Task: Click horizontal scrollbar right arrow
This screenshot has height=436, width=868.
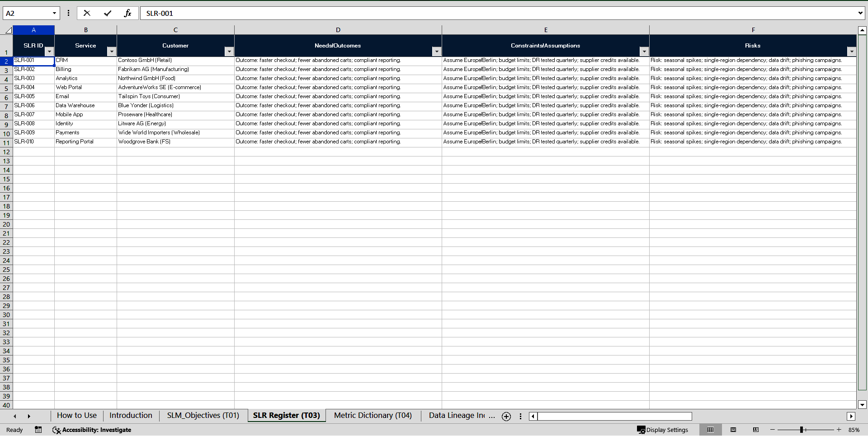Action: coord(851,416)
